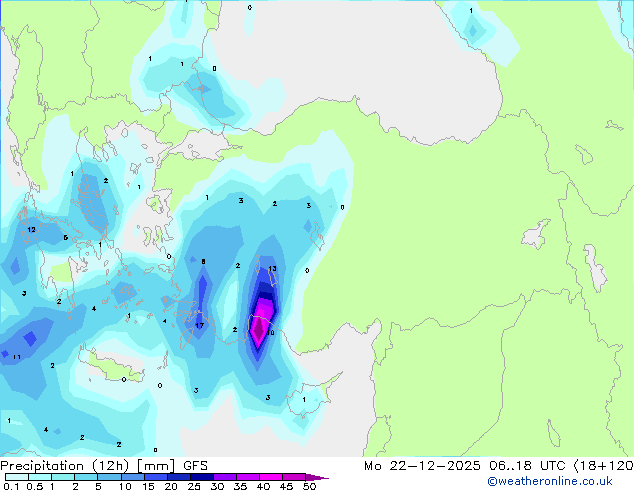Click the Mo 22-12-2025 06..18 UTC timestamp
Screen dimensions: 634x490
click(499, 466)
